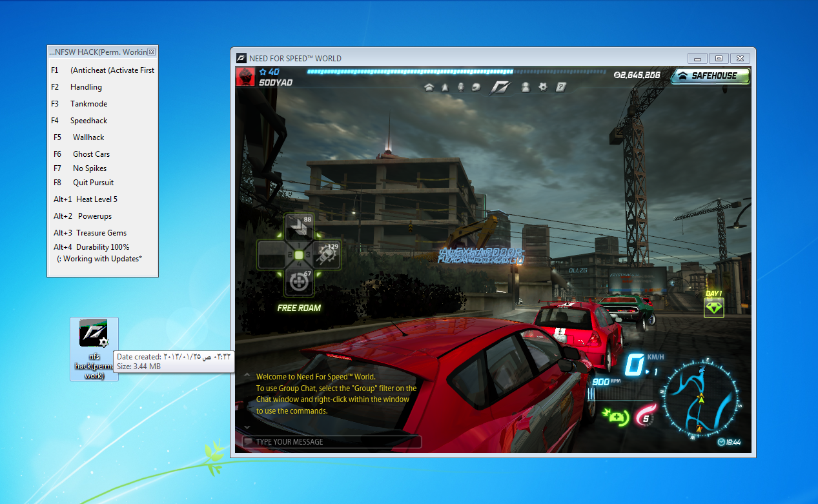
Task: Select the F8 Quit Pursuit entry
Action: tap(84, 183)
